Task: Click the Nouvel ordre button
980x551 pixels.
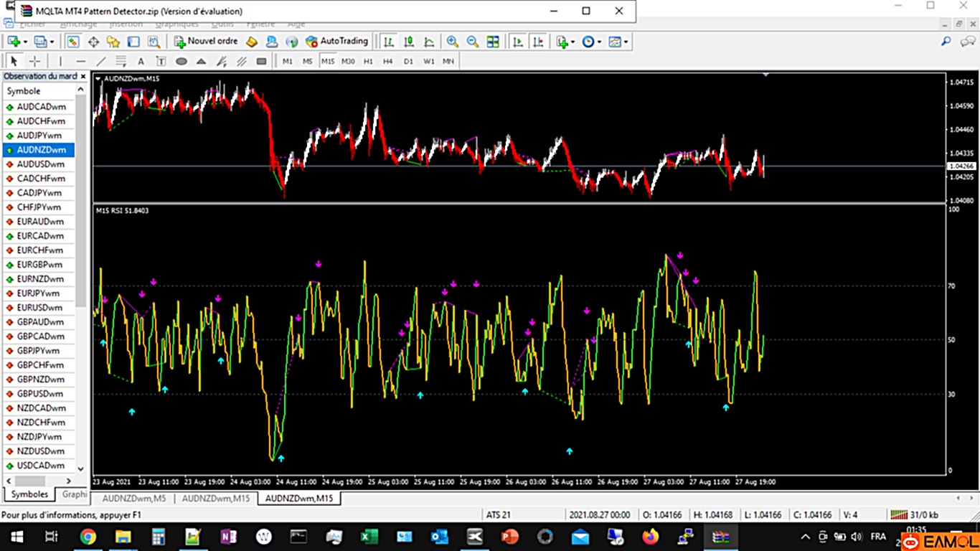Action: pyautogui.click(x=205, y=42)
